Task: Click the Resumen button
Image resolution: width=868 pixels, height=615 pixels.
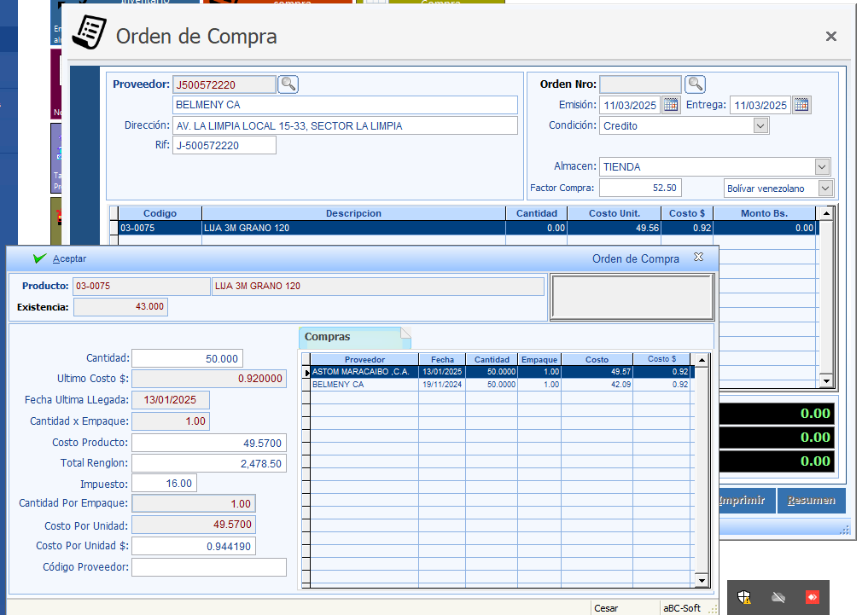Action: [811, 501]
